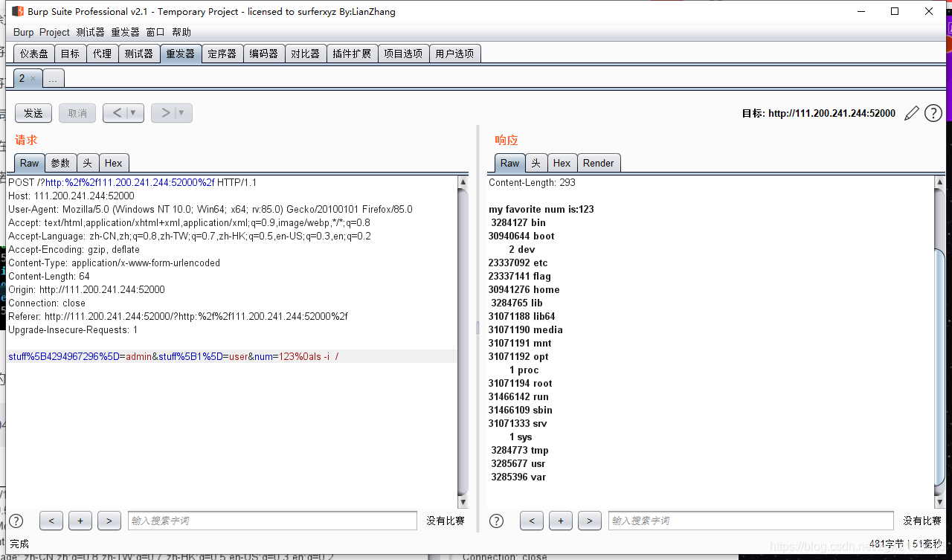Click the Content-Length: 293 response header

pos(532,182)
